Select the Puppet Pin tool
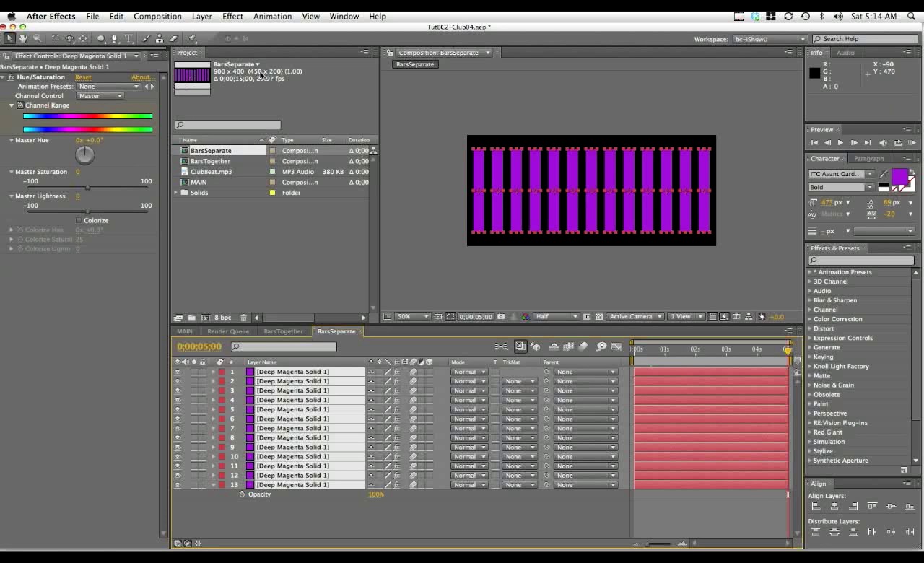 pos(192,38)
